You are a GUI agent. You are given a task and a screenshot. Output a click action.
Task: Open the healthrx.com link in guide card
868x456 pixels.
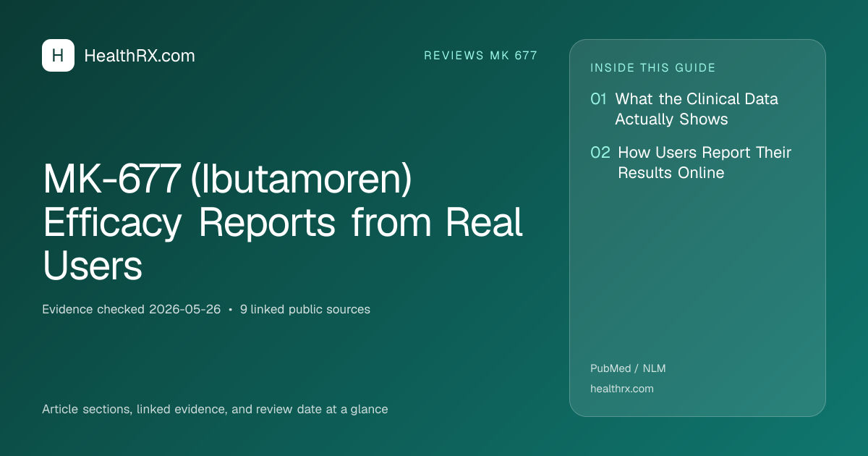pyautogui.click(x=622, y=389)
